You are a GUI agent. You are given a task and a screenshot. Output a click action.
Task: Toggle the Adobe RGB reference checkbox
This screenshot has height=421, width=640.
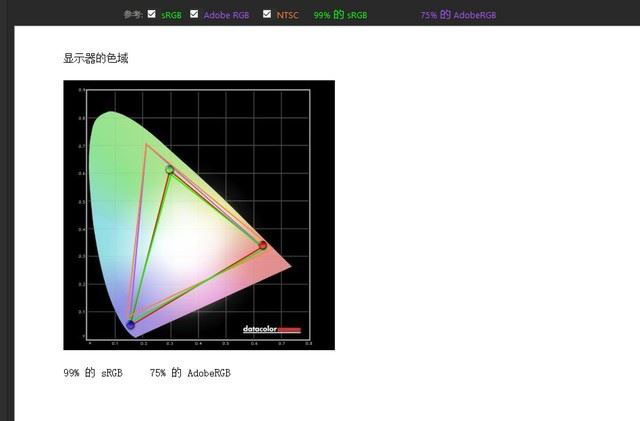pyautogui.click(x=194, y=14)
